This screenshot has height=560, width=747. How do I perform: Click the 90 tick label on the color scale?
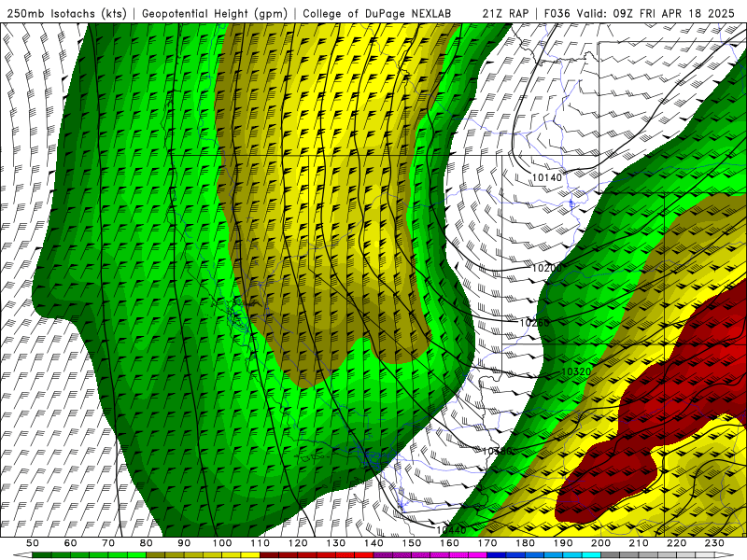point(184,543)
